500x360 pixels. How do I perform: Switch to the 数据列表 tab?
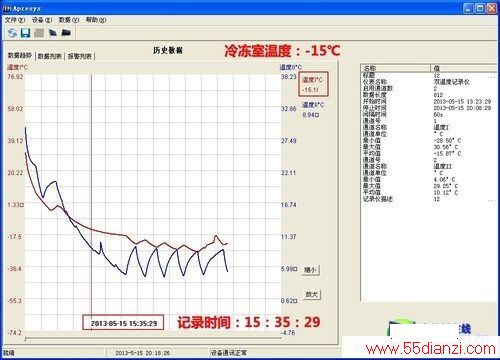point(50,56)
